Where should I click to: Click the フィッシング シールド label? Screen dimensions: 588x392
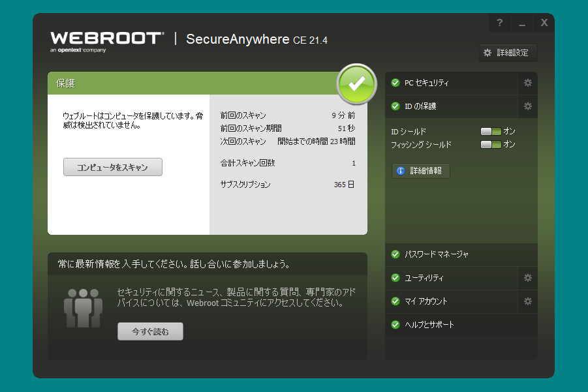421,145
